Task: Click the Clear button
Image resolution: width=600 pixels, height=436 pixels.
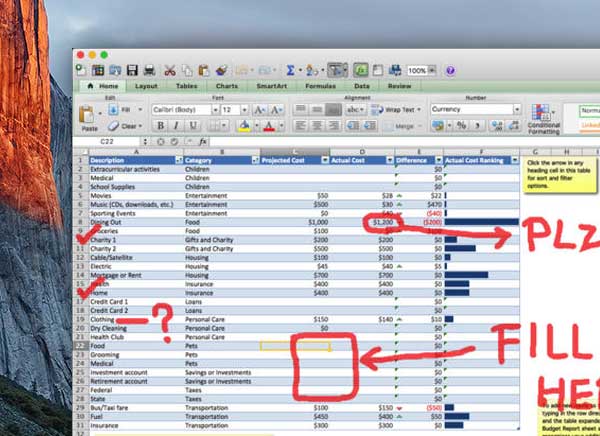Action: click(x=127, y=126)
